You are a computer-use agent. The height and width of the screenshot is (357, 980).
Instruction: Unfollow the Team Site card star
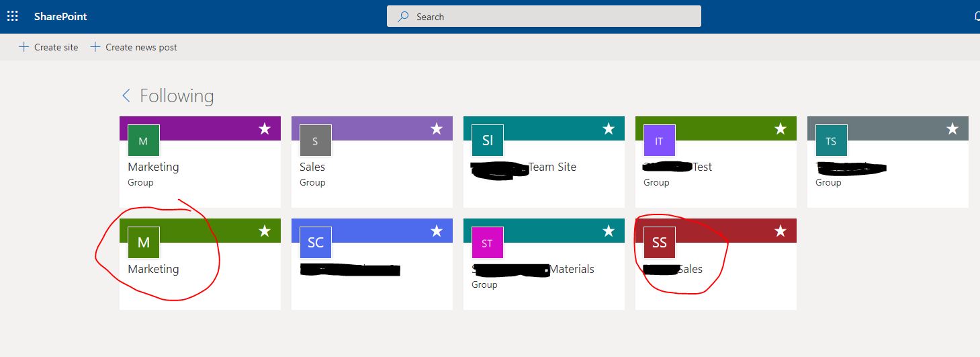coord(609,128)
